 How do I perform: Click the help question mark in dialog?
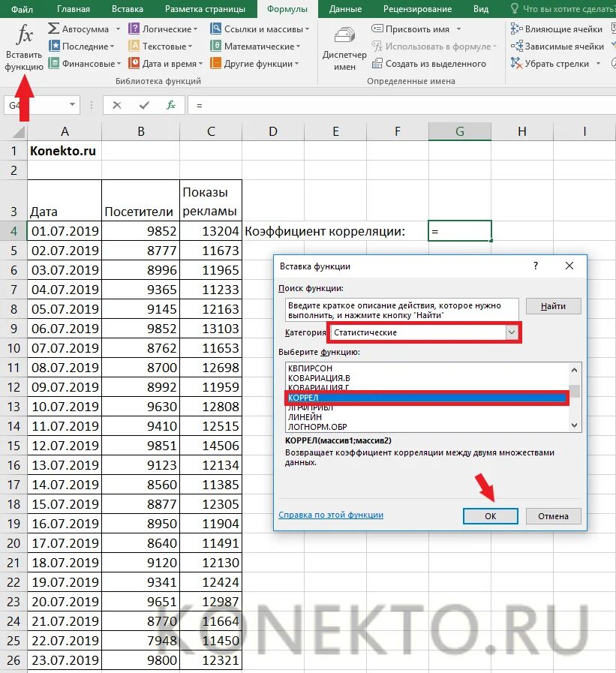tap(535, 266)
